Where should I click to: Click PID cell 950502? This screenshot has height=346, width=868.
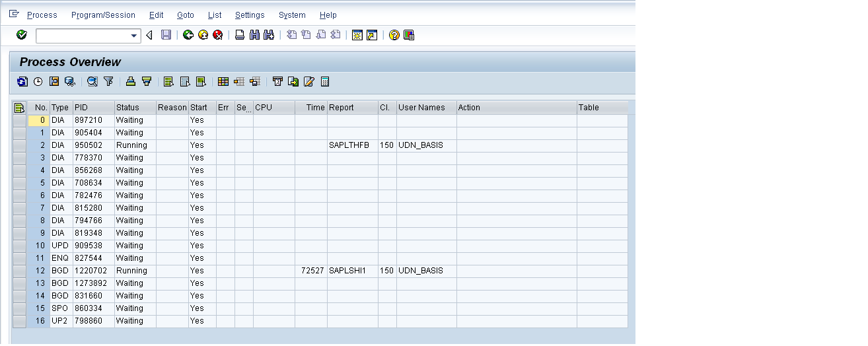click(93, 145)
